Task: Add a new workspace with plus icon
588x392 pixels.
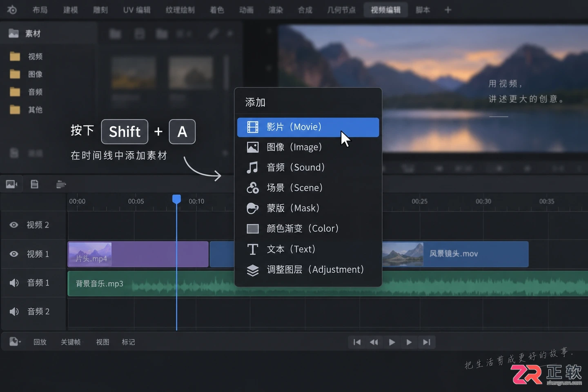Action: point(448,10)
